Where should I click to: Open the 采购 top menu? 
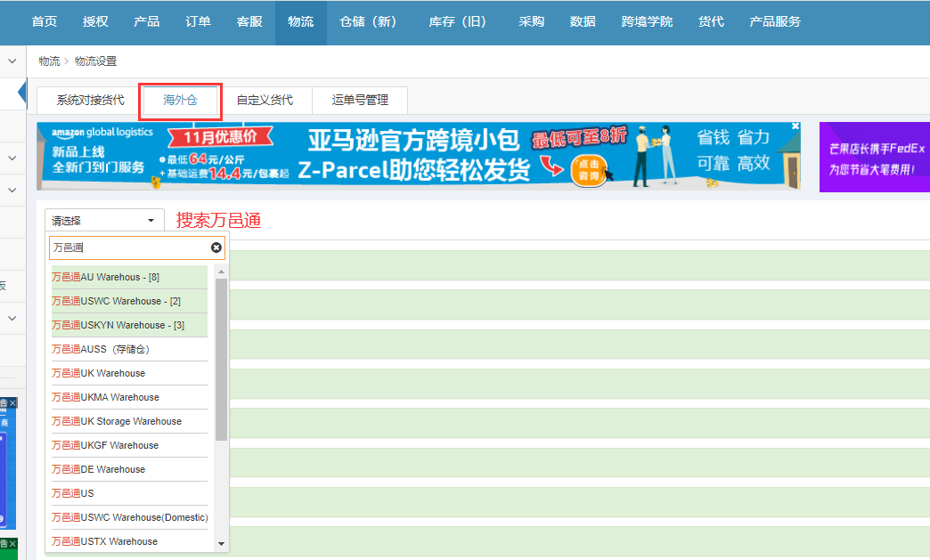(532, 22)
